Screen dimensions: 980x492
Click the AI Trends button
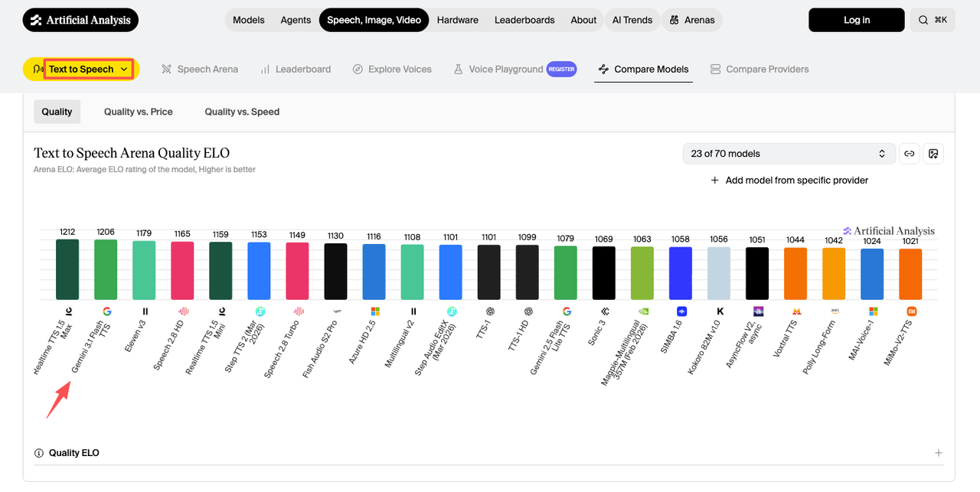(x=632, y=20)
